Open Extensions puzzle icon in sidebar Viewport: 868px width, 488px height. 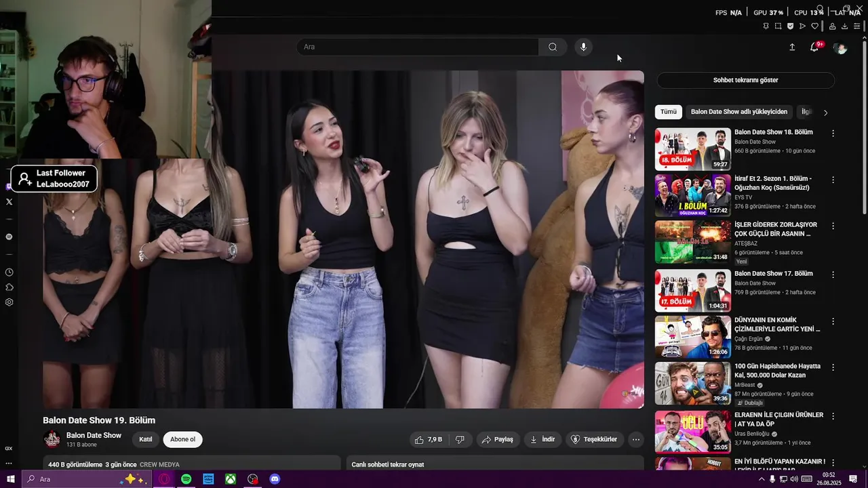(9, 287)
